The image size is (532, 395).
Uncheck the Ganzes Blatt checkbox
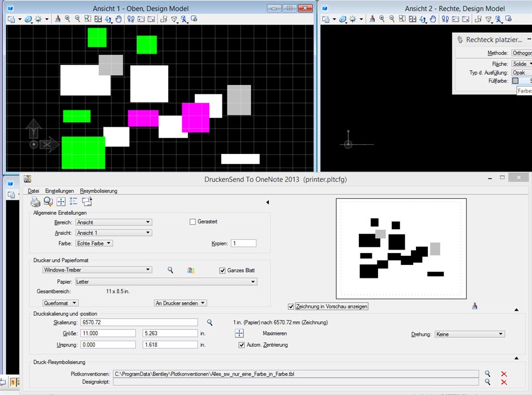[222, 271]
